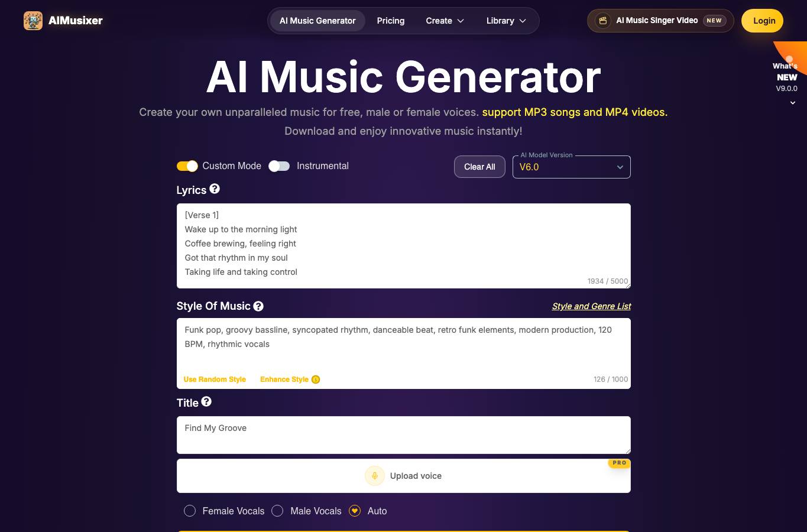Viewport: 807px width, 532px height.
Task: Click the [Verse 1] lyric tag
Action: (202, 215)
